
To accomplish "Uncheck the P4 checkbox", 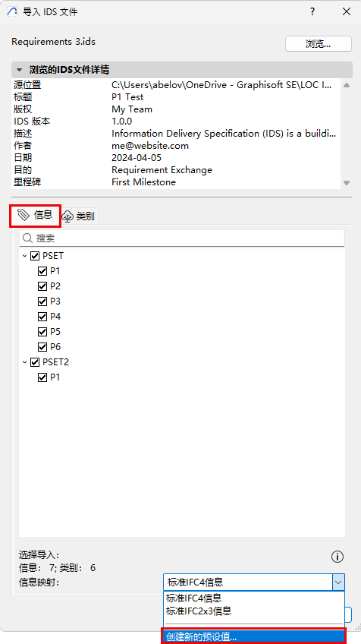I will tap(42, 317).
